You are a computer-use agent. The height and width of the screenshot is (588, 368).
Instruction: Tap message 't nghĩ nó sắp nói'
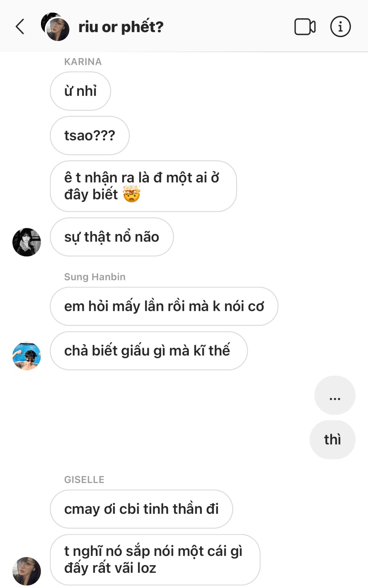pos(155,560)
